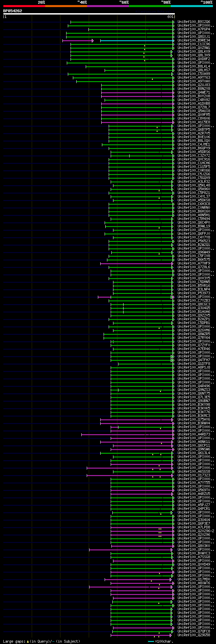Select hit label UniRef100_B8LKL4
The height and width of the screenshot is (644, 216).
[x=194, y=66]
